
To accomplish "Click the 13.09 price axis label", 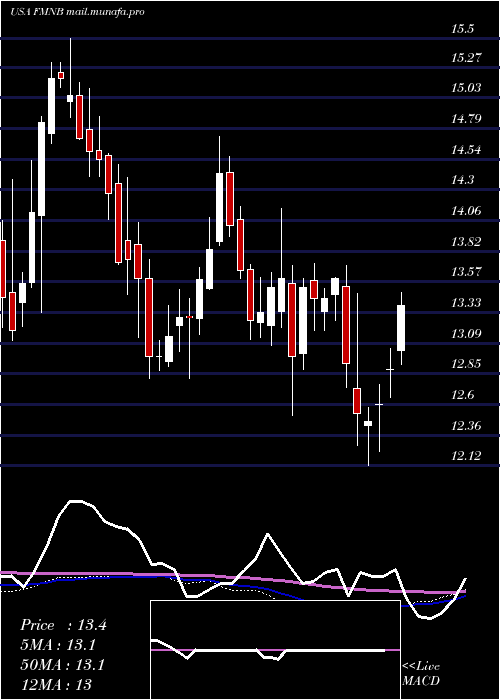I will (x=467, y=333).
